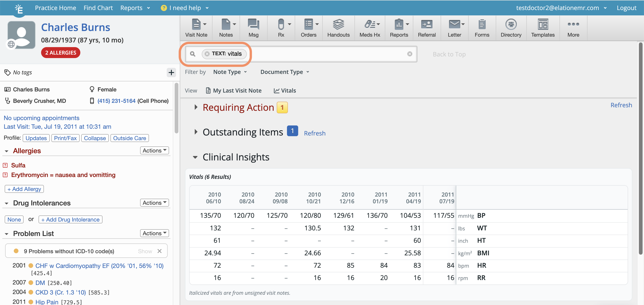This screenshot has height=305, width=644.
Task: Collapse the Clinical Insights section
Action: pyautogui.click(x=195, y=157)
